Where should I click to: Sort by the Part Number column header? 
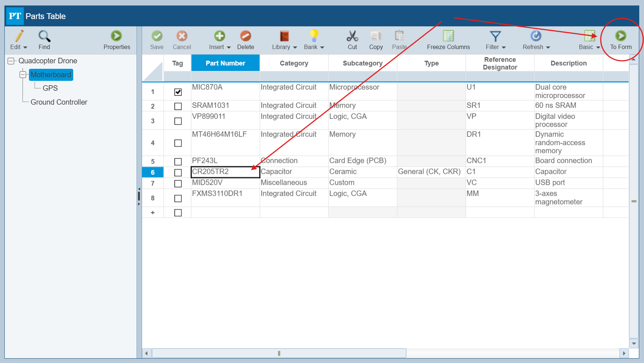click(225, 63)
